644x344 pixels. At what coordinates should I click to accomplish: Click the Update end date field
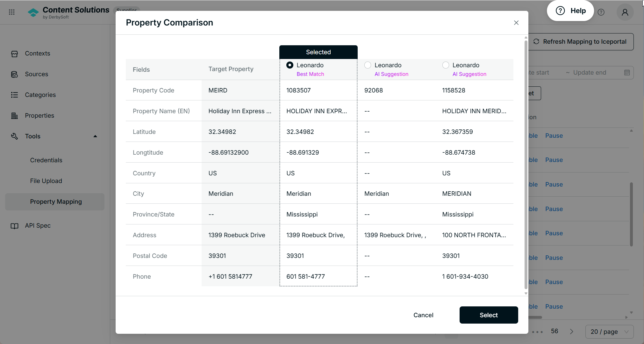(590, 73)
